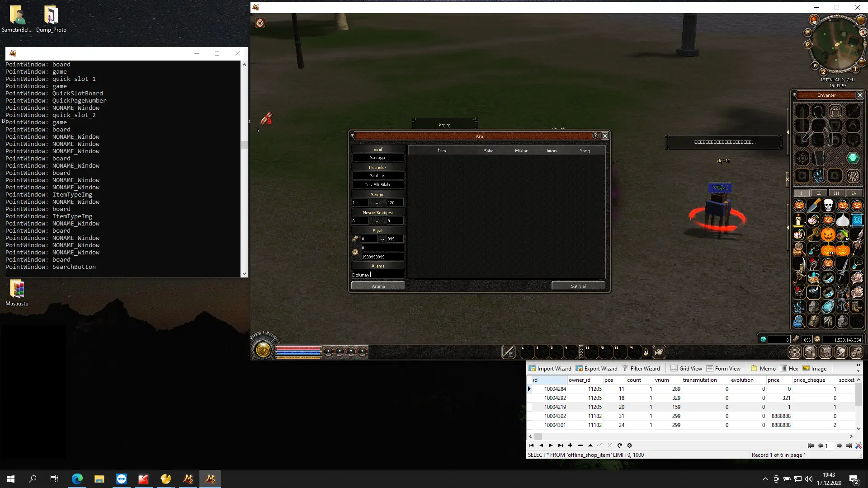This screenshot has width=868, height=488.
Task: Click the Arama search button
Action: (x=378, y=286)
